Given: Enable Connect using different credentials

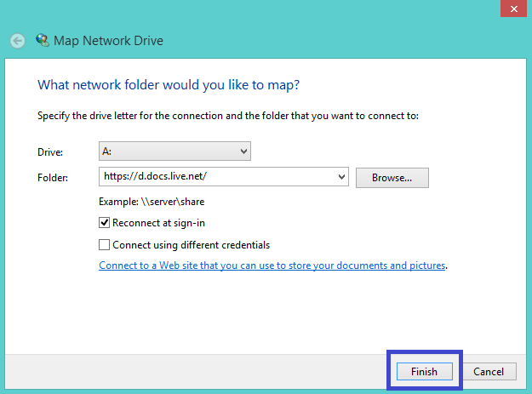Looking at the screenshot, I should (104, 245).
